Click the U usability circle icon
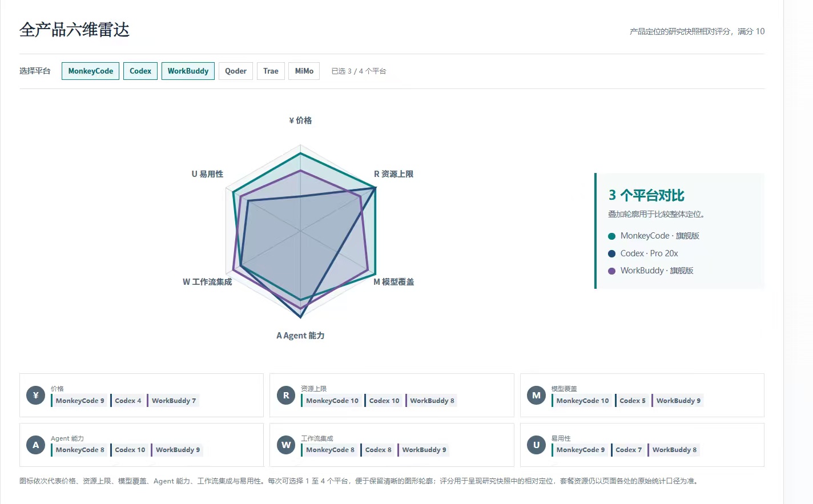This screenshot has width=813, height=504. point(536,445)
